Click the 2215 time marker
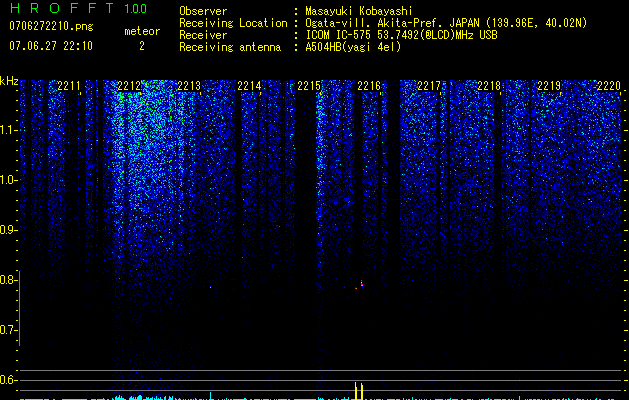This screenshot has height=400, width=629. click(x=309, y=85)
